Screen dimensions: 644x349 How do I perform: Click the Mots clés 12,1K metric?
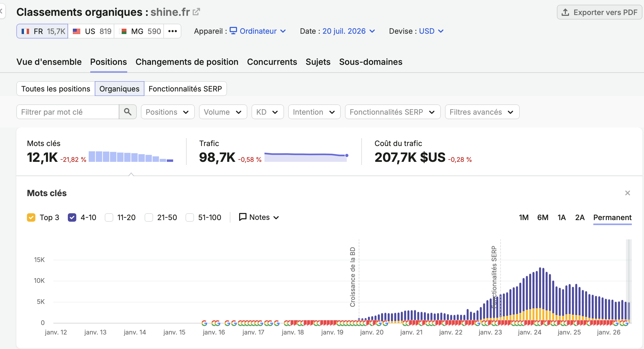click(x=42, y=157)
